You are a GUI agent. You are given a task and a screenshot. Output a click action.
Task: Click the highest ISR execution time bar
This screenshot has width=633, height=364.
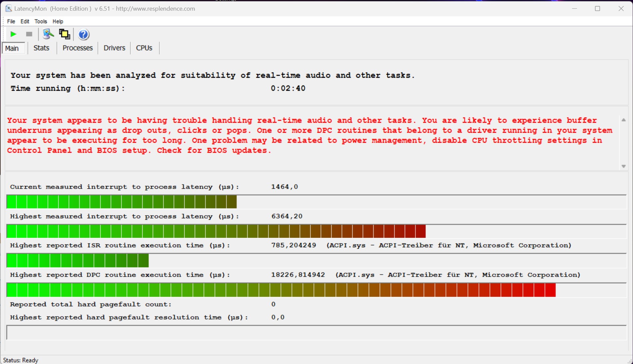316,261
